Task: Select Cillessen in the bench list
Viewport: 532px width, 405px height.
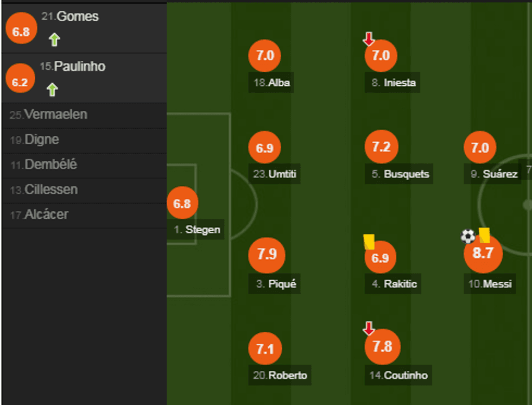Action: click(44, 190)
